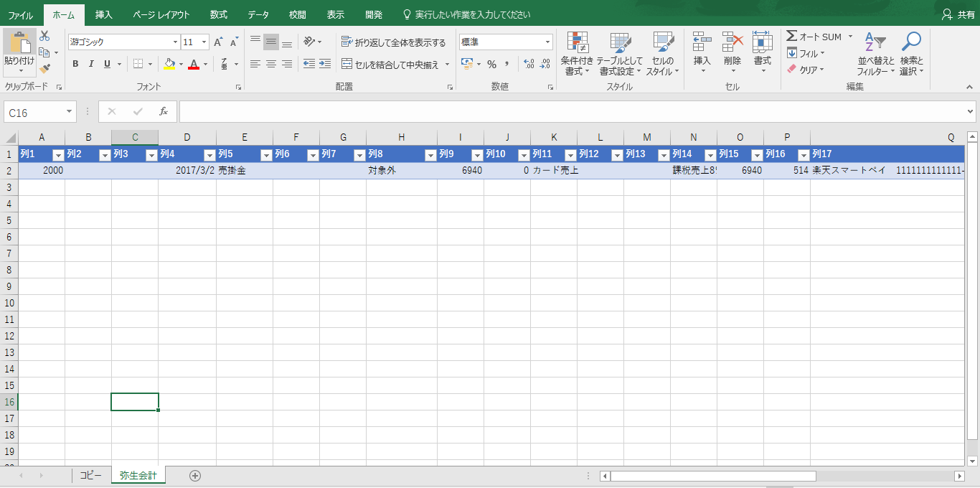
Task: Select the Format Painter brush icon
Action: pos(45,69)
